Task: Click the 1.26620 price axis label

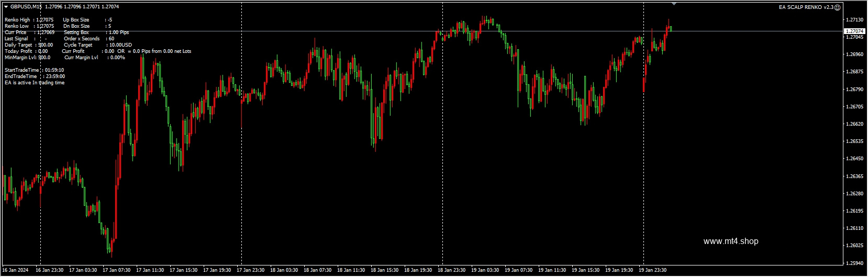Action: pos(854,124)
